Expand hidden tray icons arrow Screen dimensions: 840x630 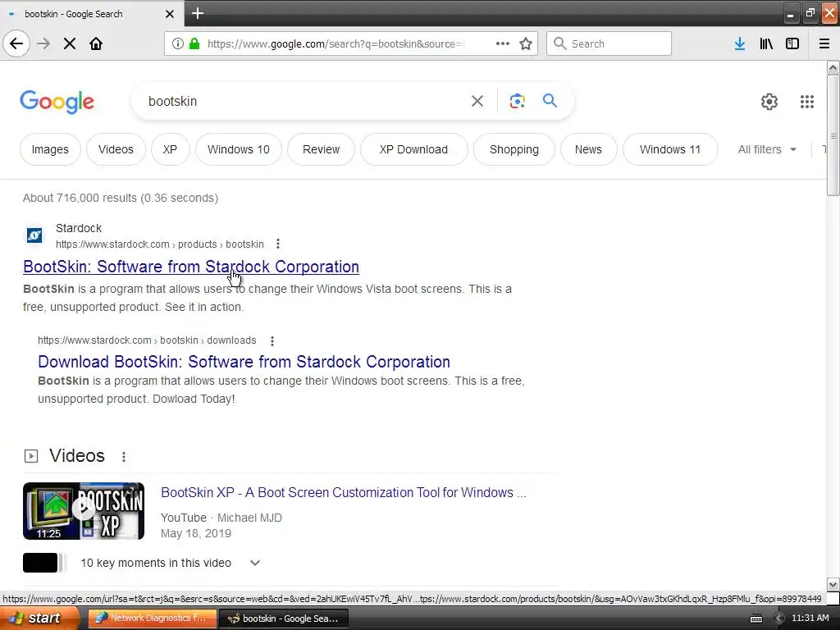779,619
